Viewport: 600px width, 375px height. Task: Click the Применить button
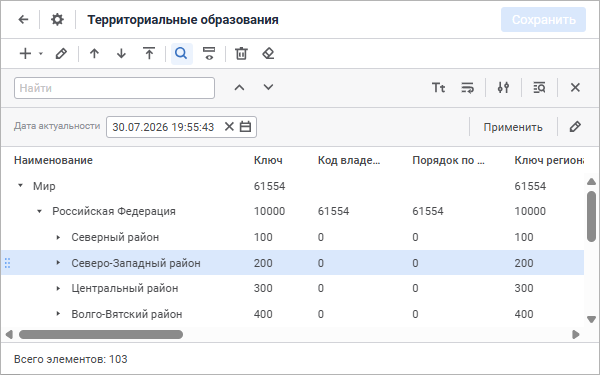pos(513,127)
